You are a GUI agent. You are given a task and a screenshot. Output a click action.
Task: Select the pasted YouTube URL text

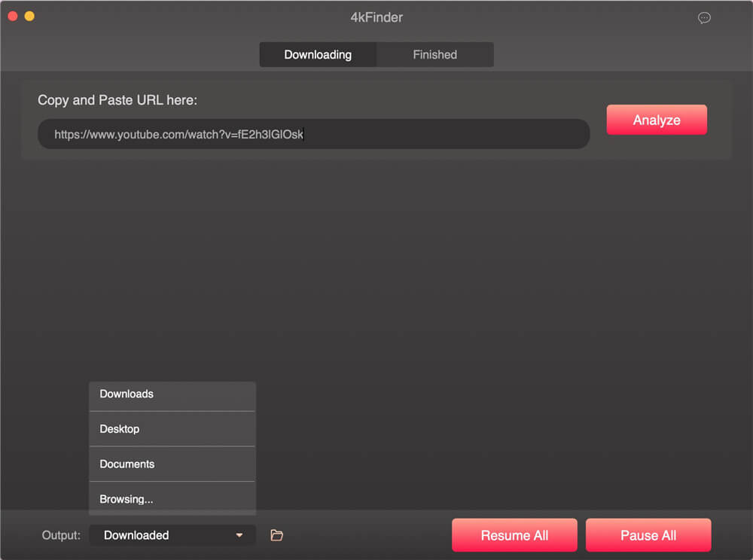click(x=178, y=133)
